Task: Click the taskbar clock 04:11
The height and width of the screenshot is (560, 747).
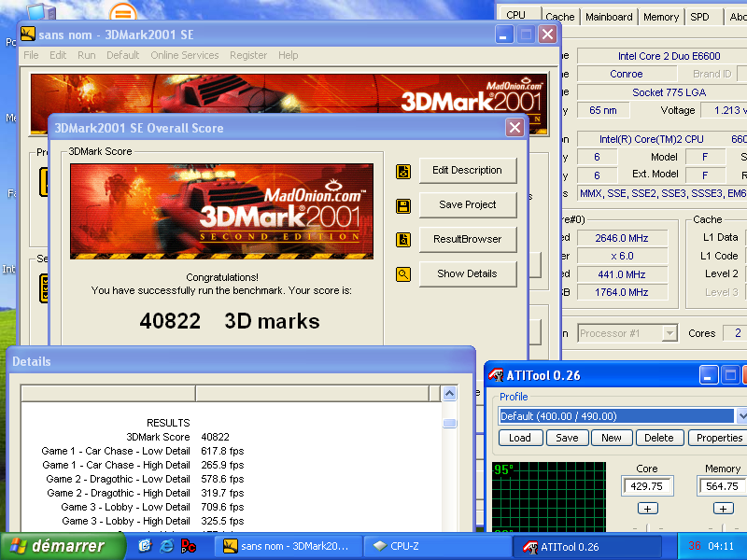Action: [721, 546]
